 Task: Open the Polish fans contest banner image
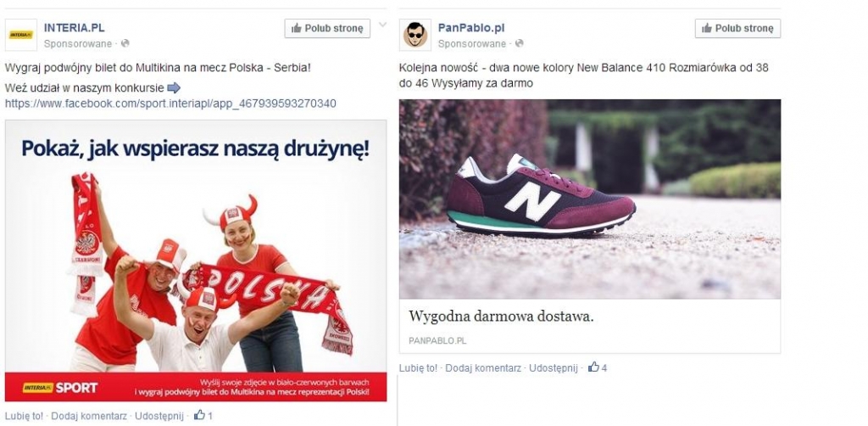tap(196, 261)
